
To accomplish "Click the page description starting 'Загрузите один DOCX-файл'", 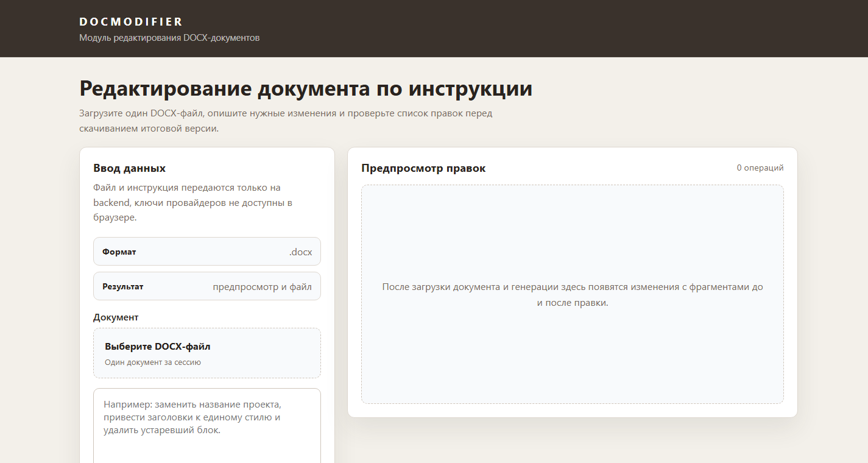I will [286, 121].
